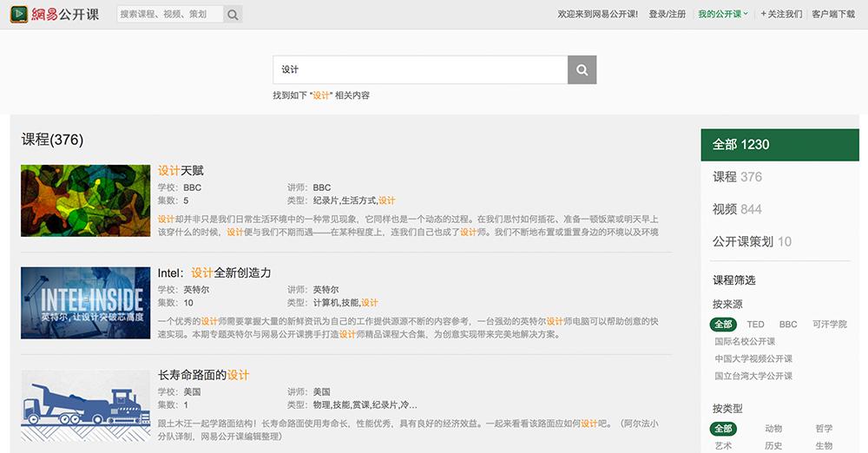
Task: Open the 长寿命路面的设计 course title
Action: (204, 375)
